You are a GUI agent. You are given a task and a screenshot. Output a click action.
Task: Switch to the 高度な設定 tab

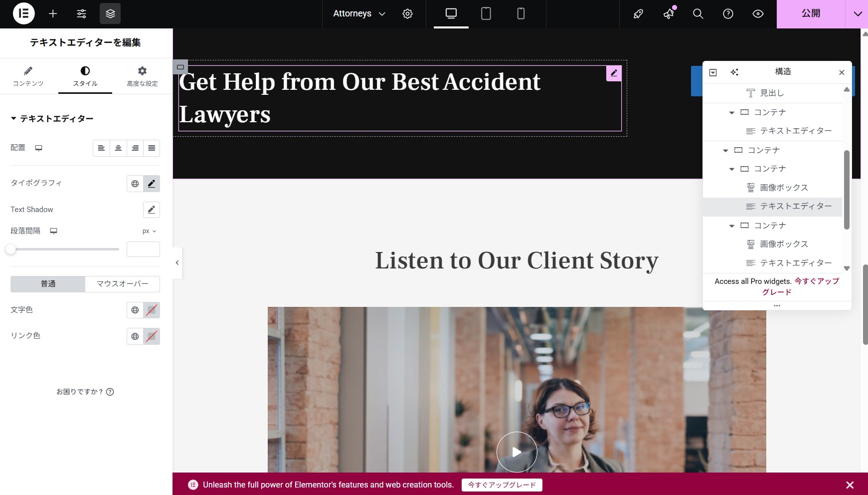click(142, 76)
